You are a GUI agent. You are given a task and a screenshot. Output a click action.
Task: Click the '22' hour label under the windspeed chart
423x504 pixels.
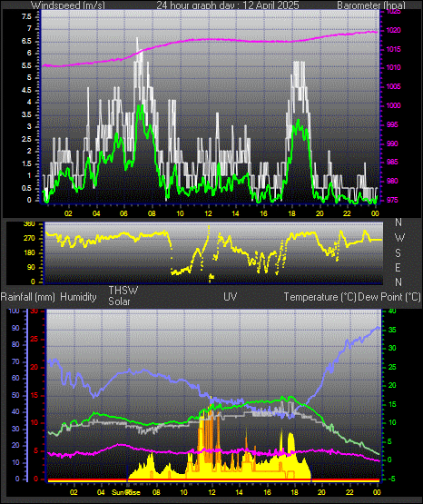(347, 213)
